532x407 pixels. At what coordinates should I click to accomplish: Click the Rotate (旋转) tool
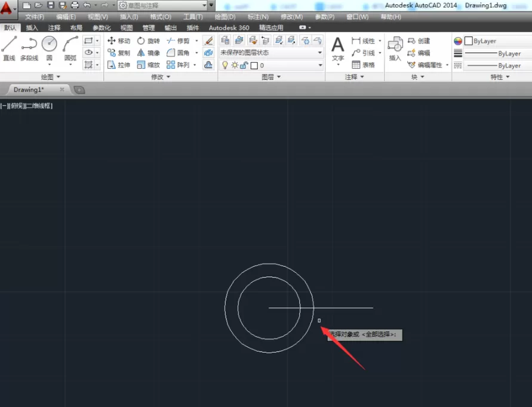tap(148, 41)
